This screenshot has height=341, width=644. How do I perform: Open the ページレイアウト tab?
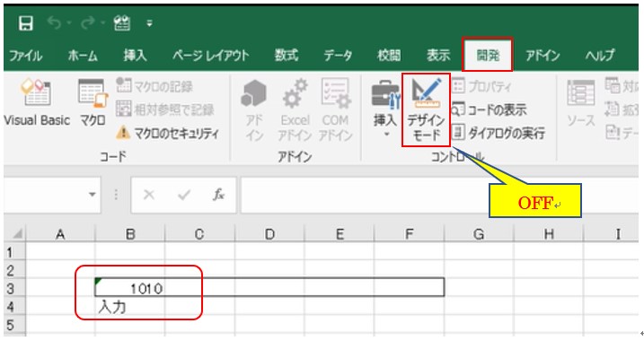point(211,56)
